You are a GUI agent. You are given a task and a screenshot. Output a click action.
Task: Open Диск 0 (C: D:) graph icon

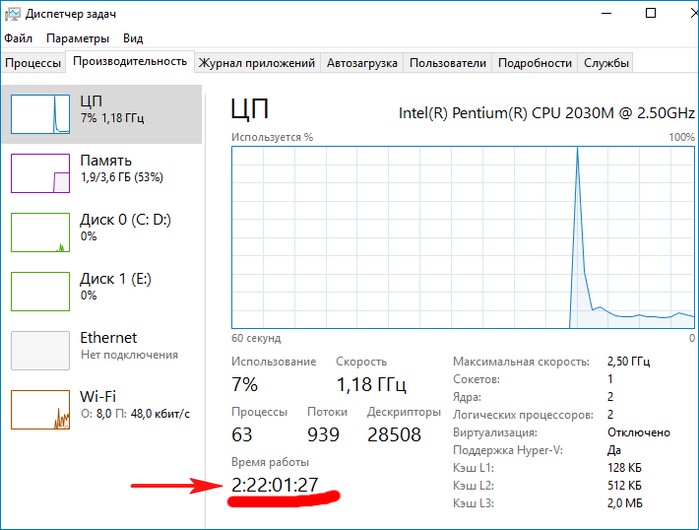[x=40, y=231]
